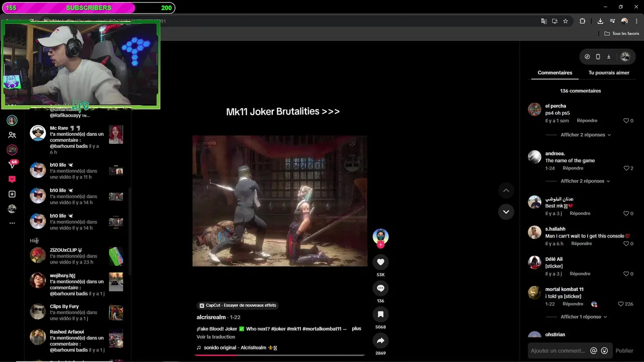Click the '136 commentaires' count text
644x362 pixels.
click(580, 91)
